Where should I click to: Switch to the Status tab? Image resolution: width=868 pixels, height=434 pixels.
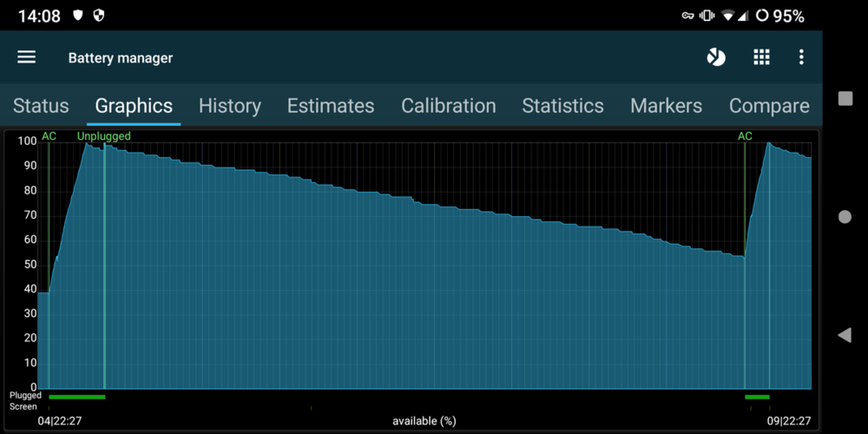(x=41, y=106)
